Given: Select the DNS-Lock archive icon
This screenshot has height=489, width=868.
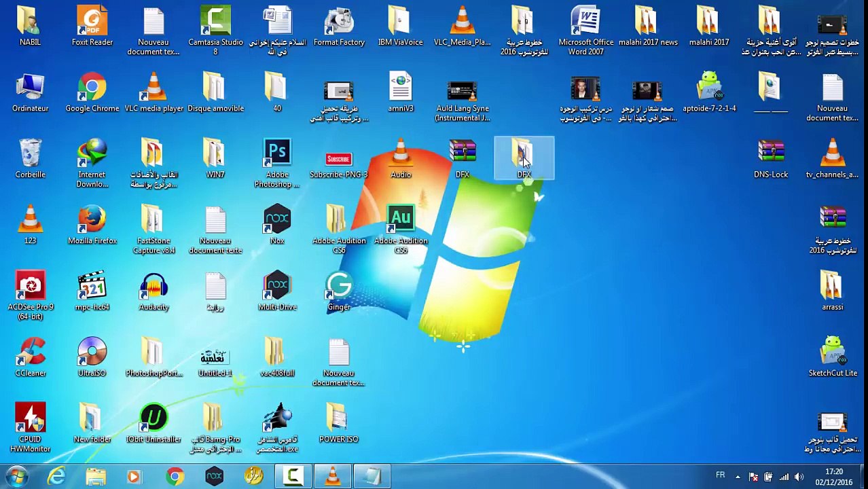Looking at the screenshot, I should point(771,158).
